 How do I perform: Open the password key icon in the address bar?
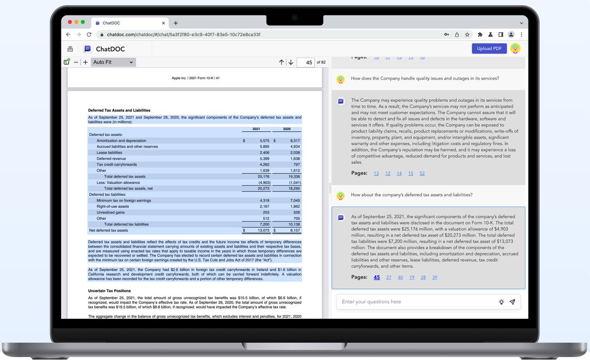[x=446, y=35]
